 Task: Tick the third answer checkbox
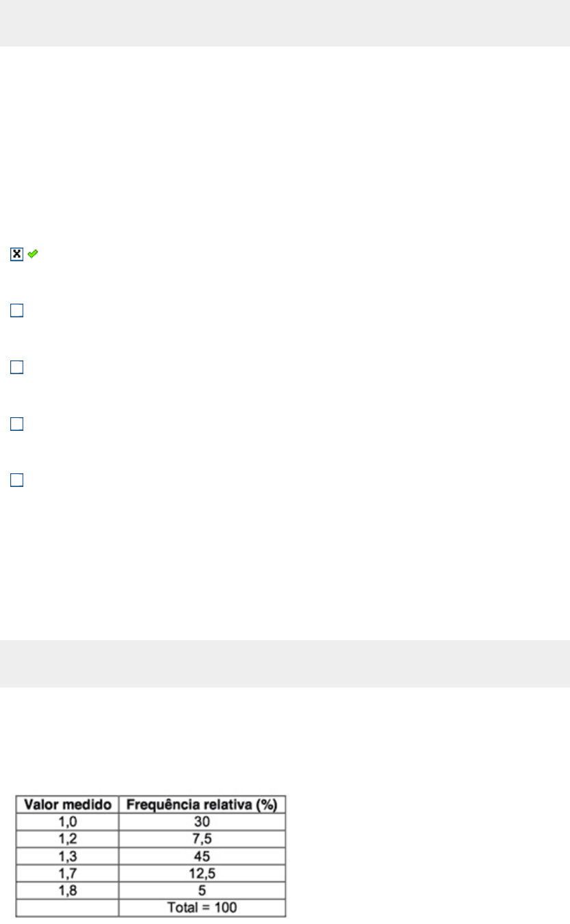click(x=17, y=367)
